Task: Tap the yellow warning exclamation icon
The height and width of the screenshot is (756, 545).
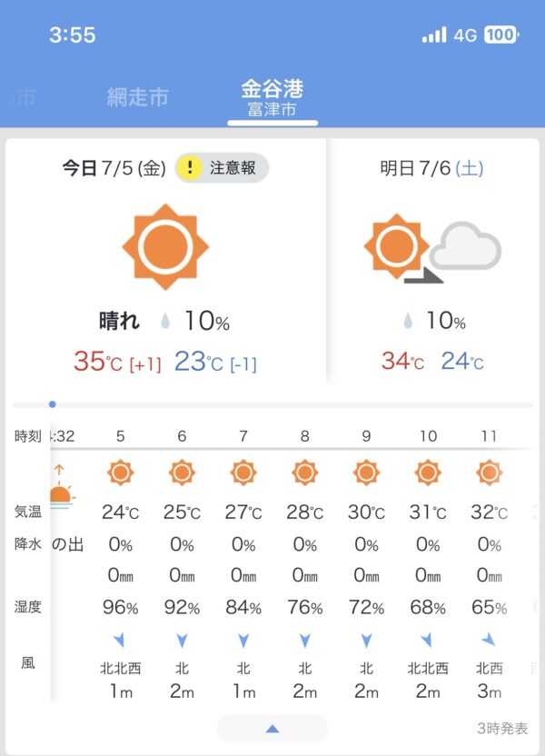Action: (x=191, y=167)
